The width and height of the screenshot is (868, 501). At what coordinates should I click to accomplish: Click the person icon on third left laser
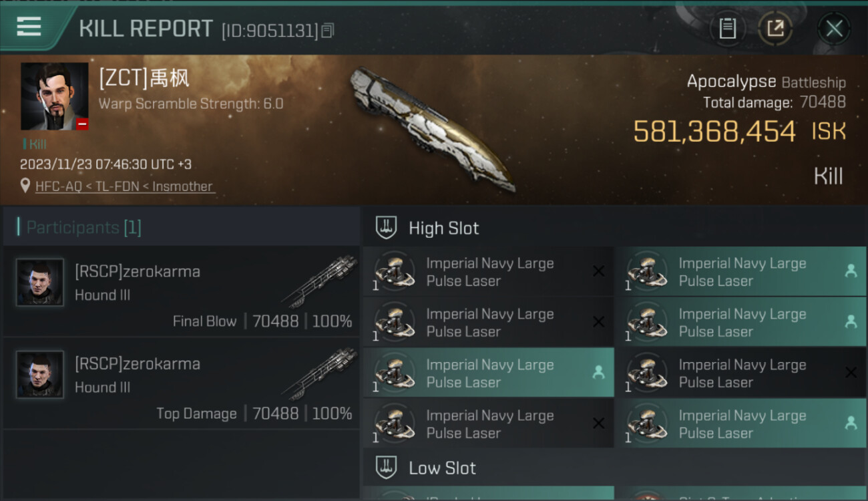pos(598,373)
